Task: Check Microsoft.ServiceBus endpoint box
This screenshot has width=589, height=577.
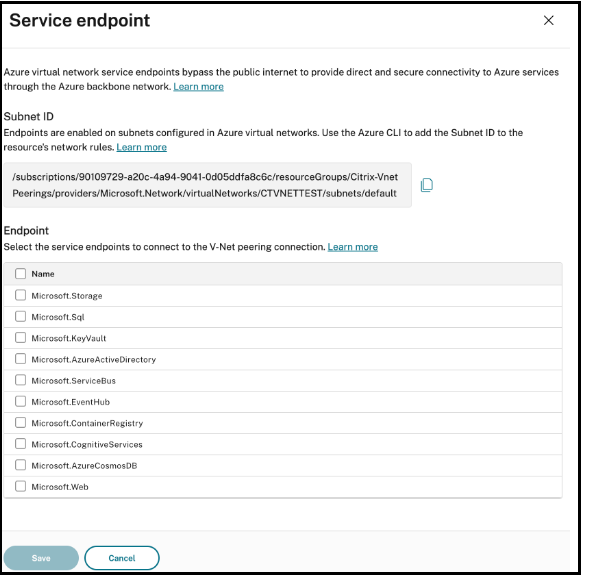Action: point(20,380)
